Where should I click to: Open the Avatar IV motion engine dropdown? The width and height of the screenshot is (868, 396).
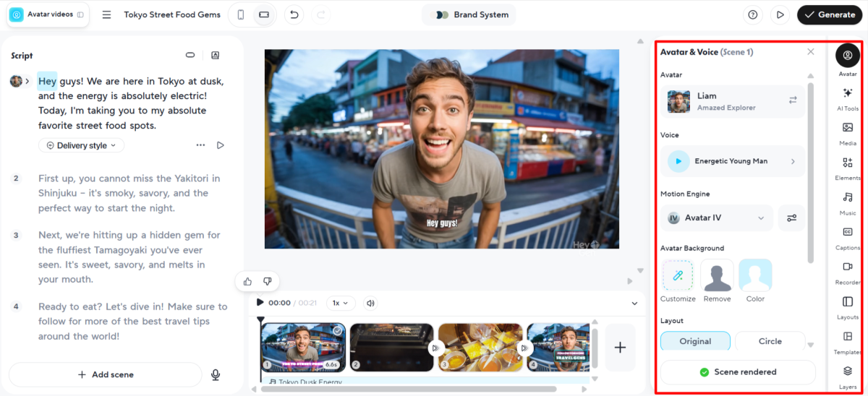click(717, 218)
